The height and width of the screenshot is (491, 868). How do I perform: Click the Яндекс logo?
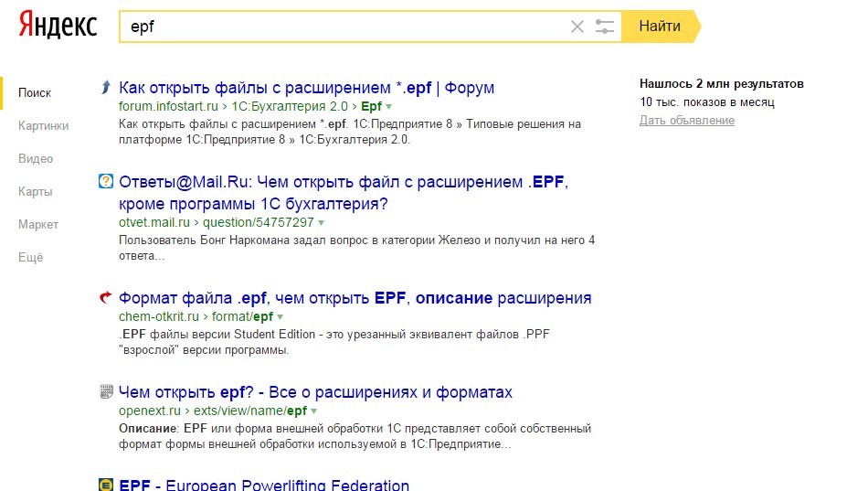click(58, 26)
